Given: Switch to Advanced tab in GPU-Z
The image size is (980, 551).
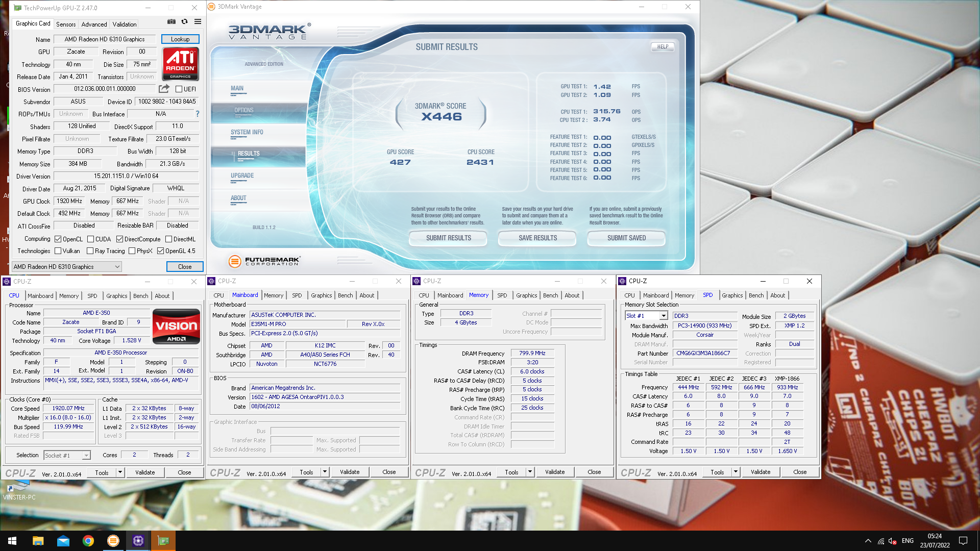Looking at the screenshot, I should click(94, 24).
